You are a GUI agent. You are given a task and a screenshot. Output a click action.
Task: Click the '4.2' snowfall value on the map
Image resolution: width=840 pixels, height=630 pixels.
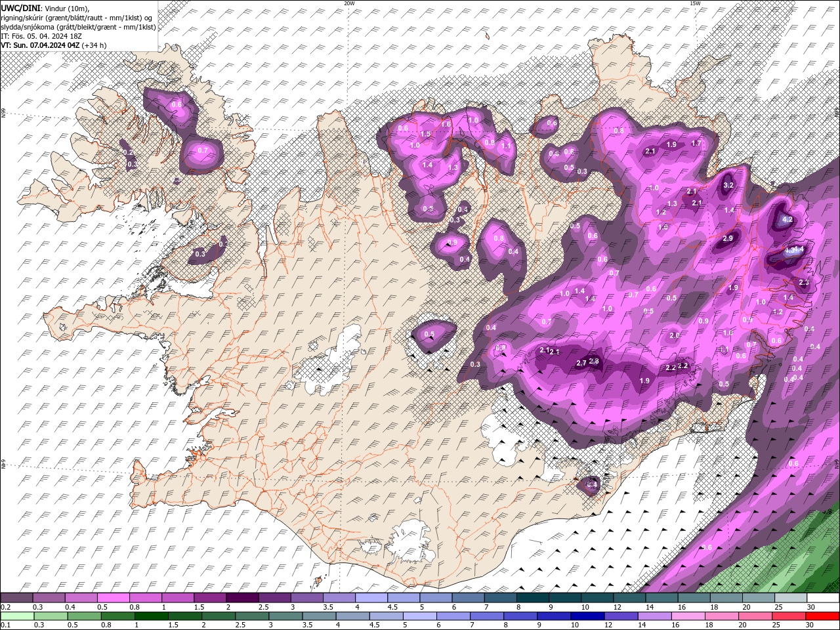(788, 220)
